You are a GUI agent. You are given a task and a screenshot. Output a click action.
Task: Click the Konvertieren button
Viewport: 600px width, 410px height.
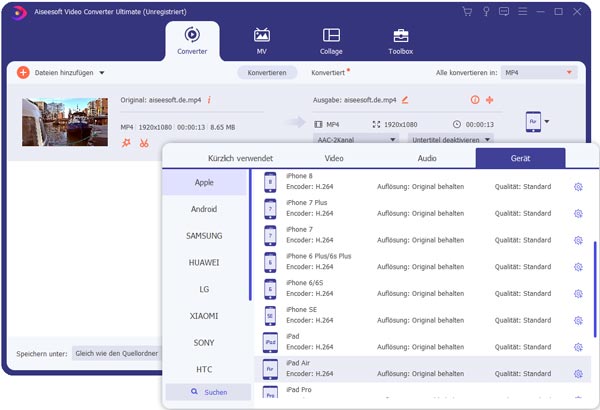click(x=267, y=73)
